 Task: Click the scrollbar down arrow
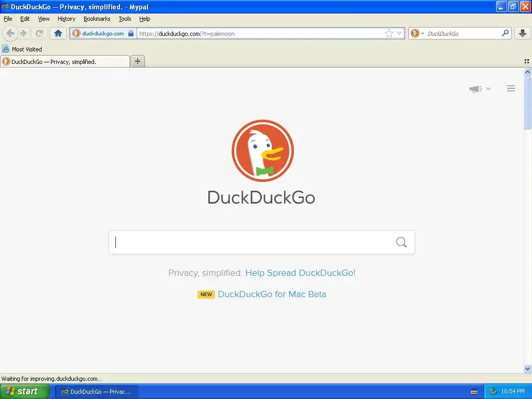tap(527, 368)
